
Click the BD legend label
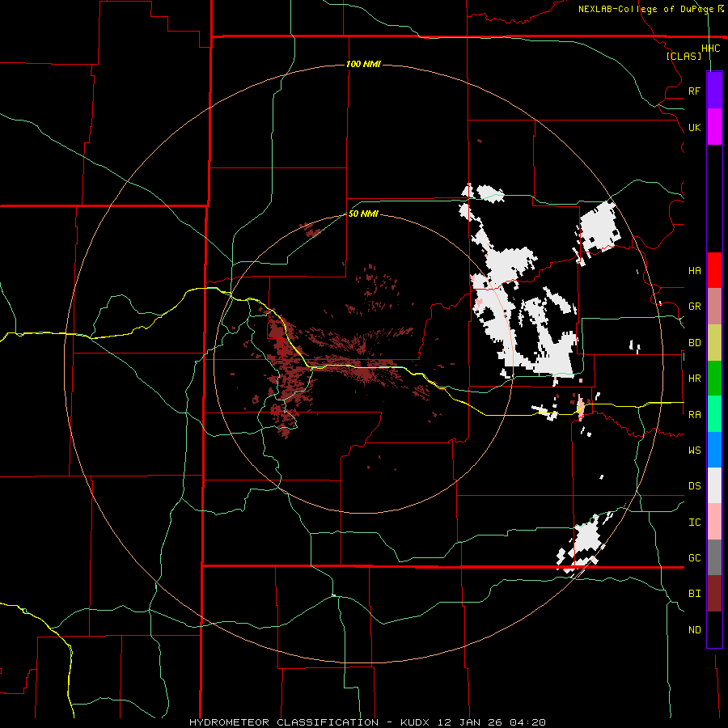(x=694, y=343)
